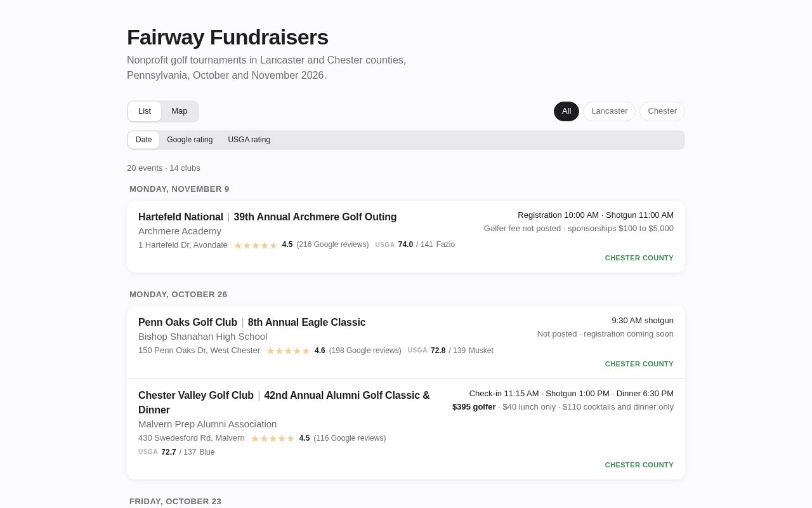The width and height of the screenshot is (812, 508).
Task: Sort events by Date
Action: (x=144, y=140)
